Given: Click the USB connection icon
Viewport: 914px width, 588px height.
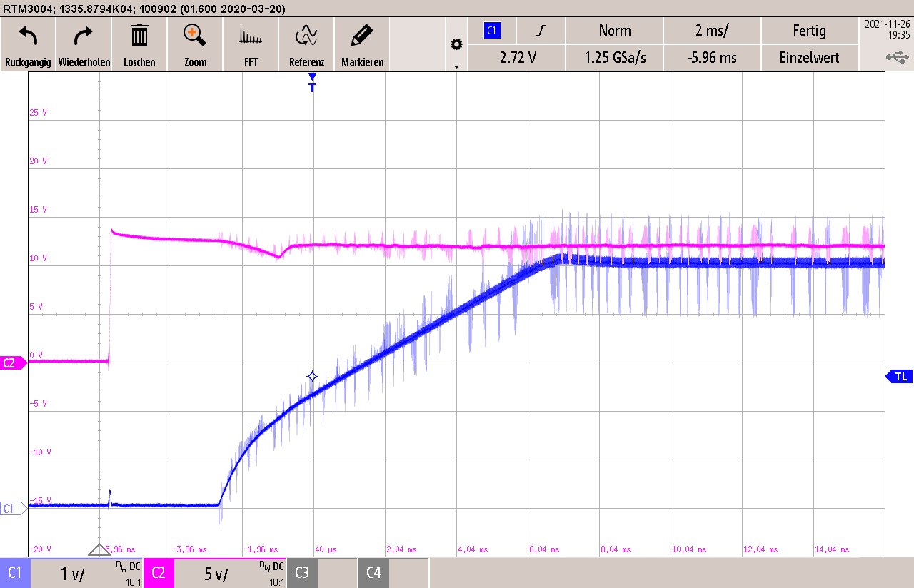Looking at the screenshot, I should [897, 56].
